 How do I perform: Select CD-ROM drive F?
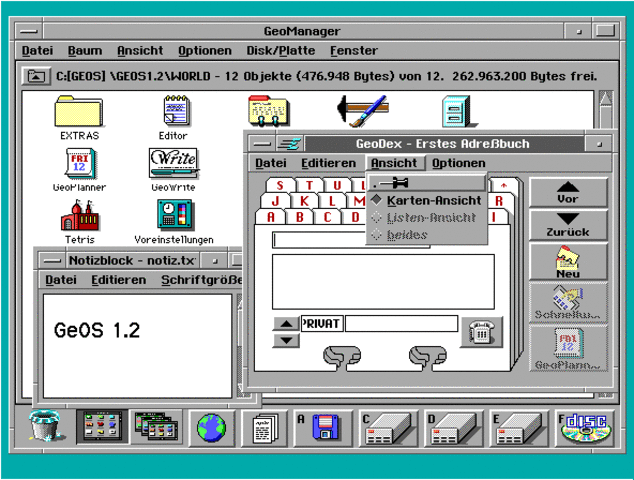coord(585,428)
